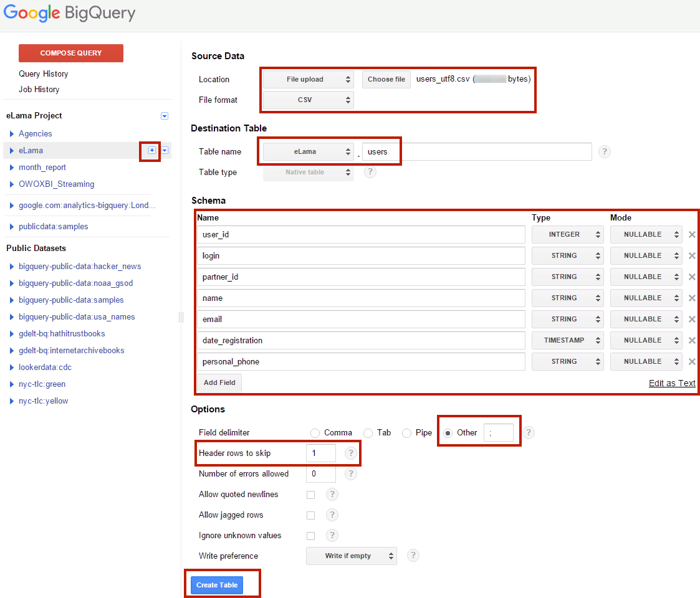Change user_id type INTEGER dropdown
This screenshot has height=598, width=700.
point(567,235)
